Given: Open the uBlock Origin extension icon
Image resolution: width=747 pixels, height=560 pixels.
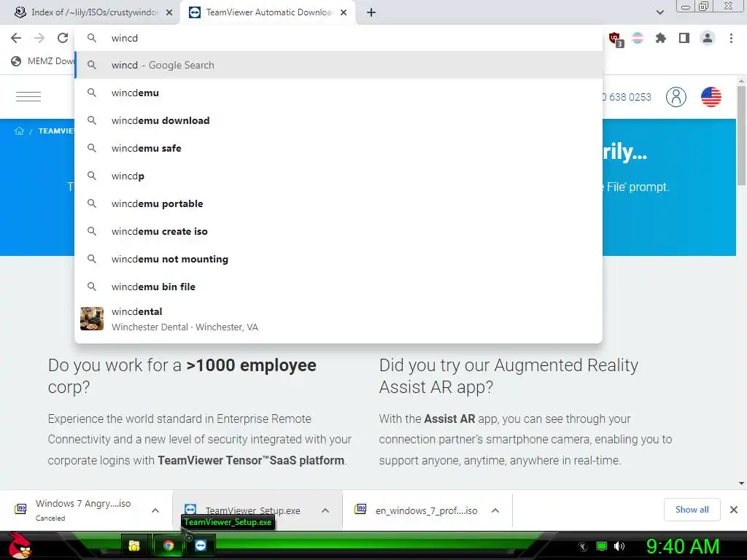Looking at the screenshot, I should 615,39.
